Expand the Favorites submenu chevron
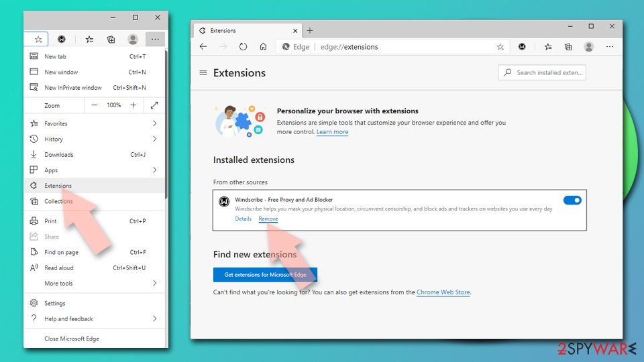 [x=155, y=123]
